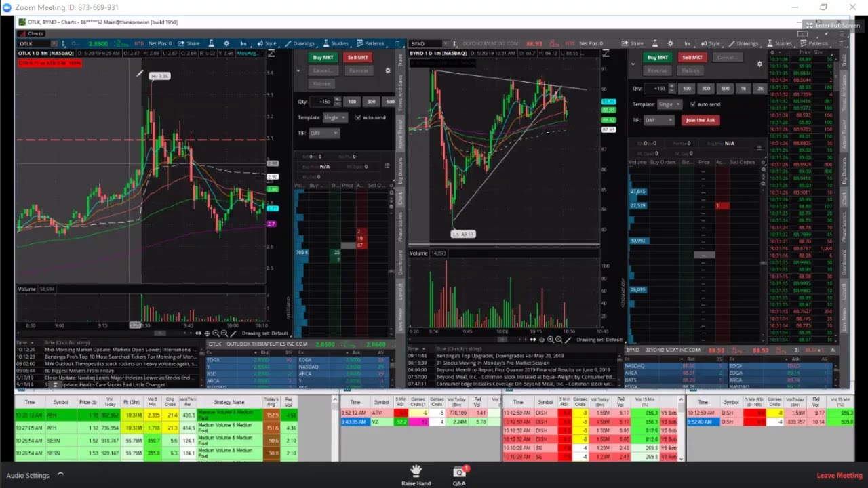Open the hamburger menu in OTLK chart toolbar

point(397,43)
